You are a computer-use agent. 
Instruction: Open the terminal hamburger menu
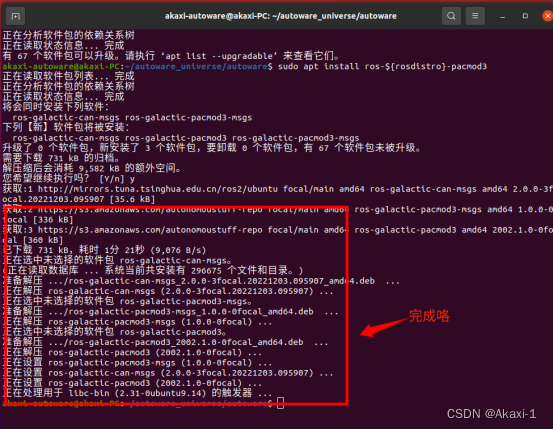(475, 16)
